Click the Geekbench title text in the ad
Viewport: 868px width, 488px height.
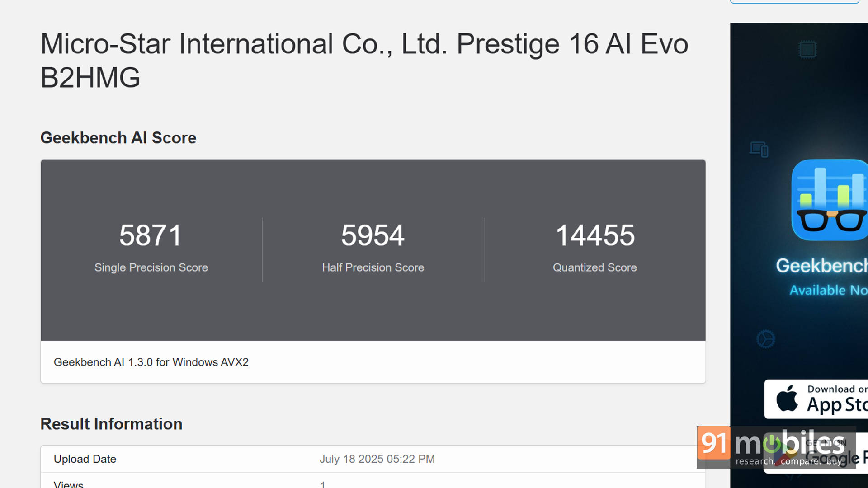pos(821,266)
